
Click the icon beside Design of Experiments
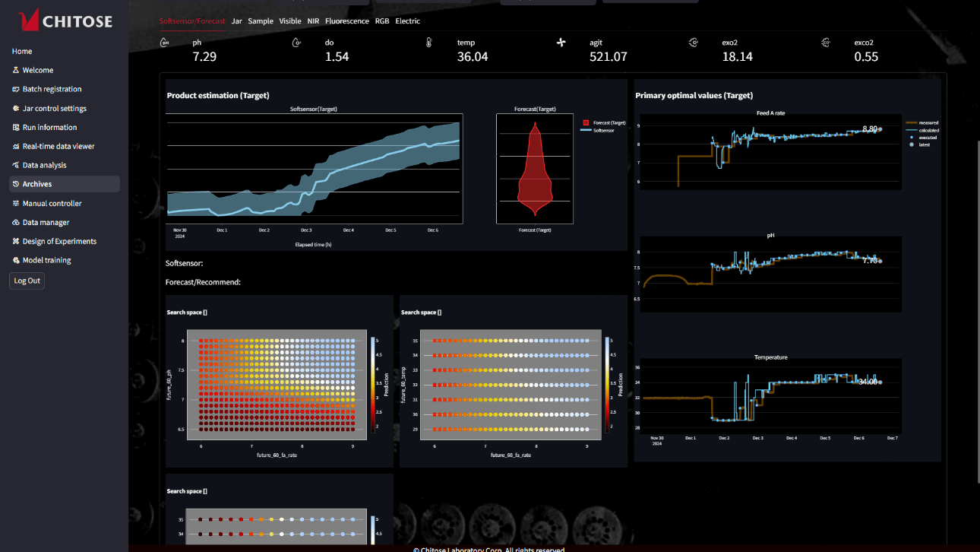click(x=16, y=241)
